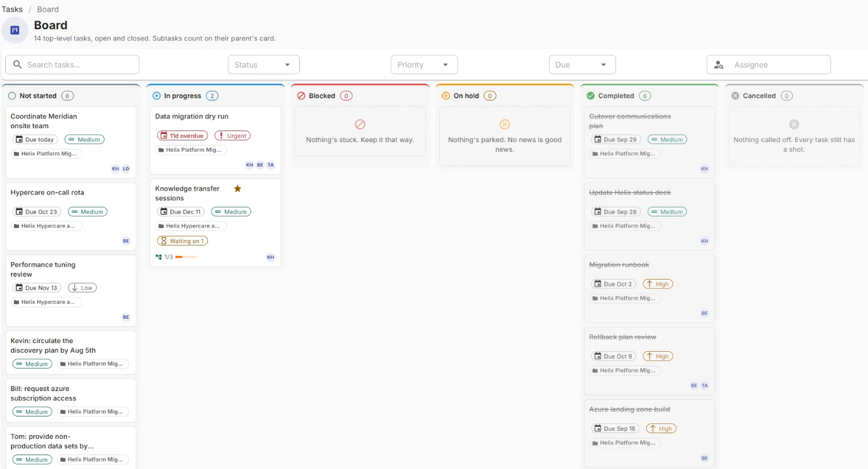The height and width of the screenshot is (469, 868).
Task: Click BE avatar on Hypercare on-call rota
Action: click(126, 241)
